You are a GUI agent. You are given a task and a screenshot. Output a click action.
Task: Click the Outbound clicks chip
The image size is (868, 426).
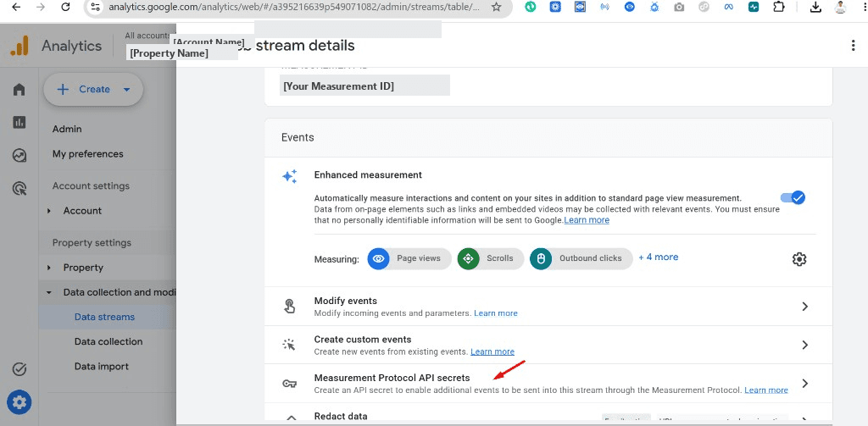[581, 258]
